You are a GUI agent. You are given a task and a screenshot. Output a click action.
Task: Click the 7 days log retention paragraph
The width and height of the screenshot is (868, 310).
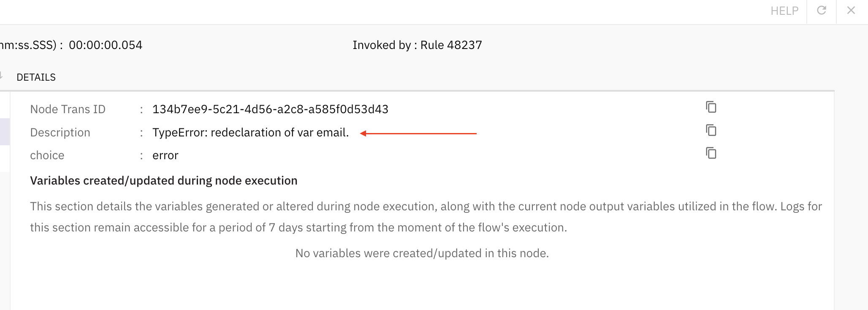(x=426, y=217)
